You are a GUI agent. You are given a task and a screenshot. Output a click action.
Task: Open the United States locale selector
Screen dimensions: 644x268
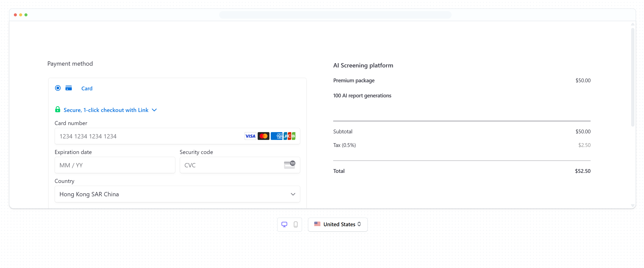[338, 224]
